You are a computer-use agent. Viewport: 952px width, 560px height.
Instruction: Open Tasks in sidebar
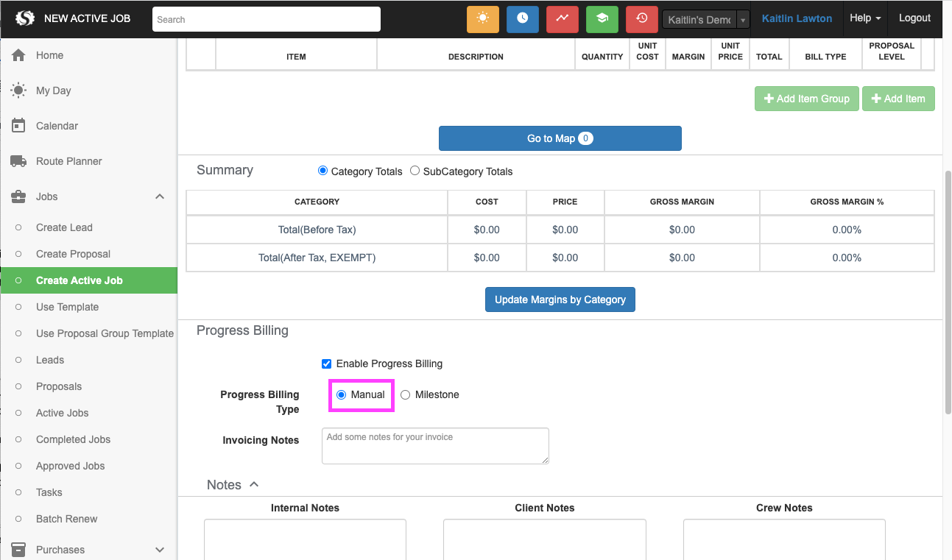tap(49, 492)
